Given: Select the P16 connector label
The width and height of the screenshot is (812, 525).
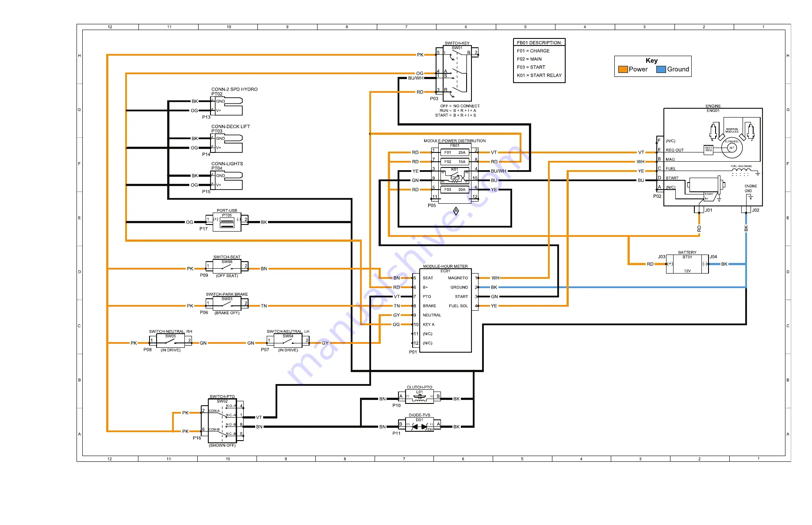Looking at the screenshot, I should click(x=197, y=438).
